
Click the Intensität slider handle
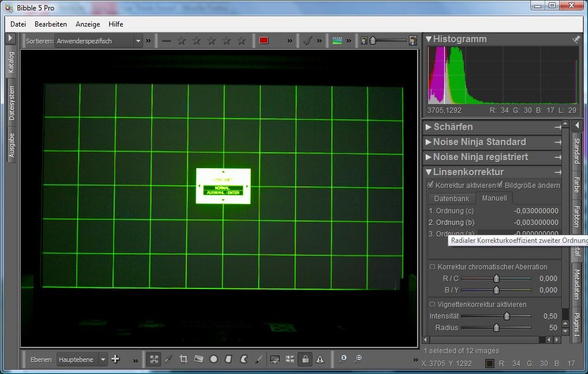[x=507, y=316]
